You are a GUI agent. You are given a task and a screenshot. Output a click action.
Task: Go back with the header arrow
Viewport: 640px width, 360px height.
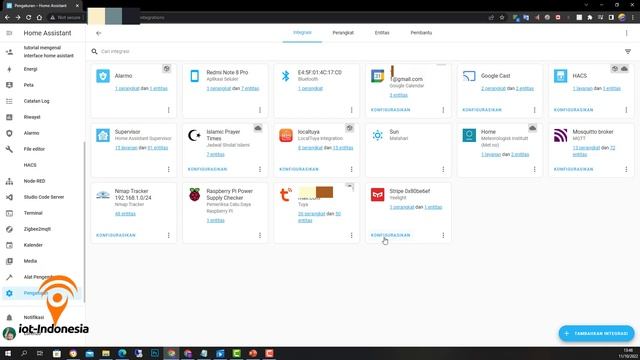coord(98,33)
